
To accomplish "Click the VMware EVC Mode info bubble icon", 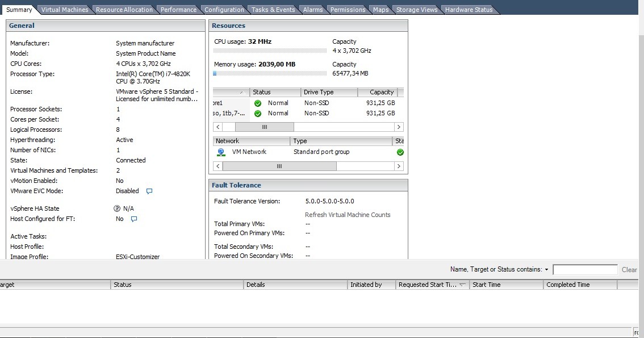I will (149, 191).
